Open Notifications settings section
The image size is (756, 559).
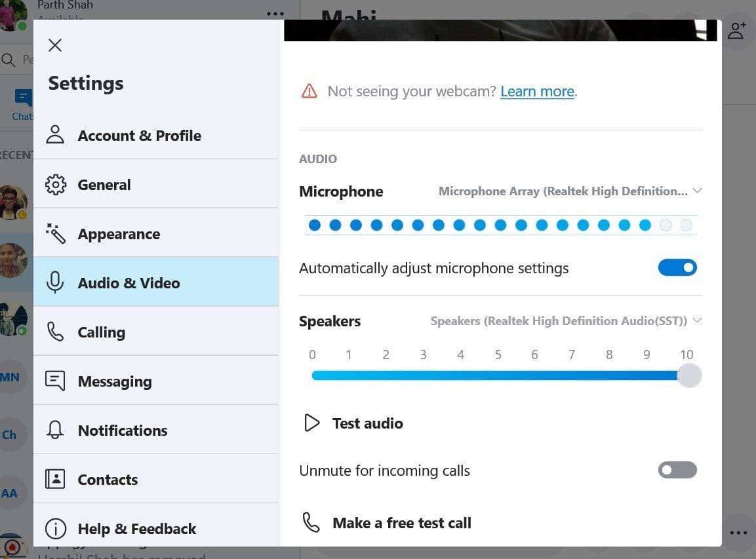156,430
